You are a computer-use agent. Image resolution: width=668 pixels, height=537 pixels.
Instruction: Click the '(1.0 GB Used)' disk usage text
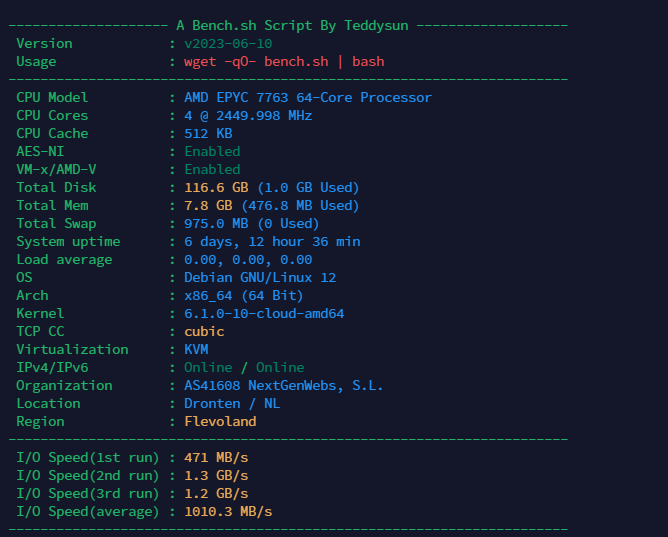tap(308, 188)
